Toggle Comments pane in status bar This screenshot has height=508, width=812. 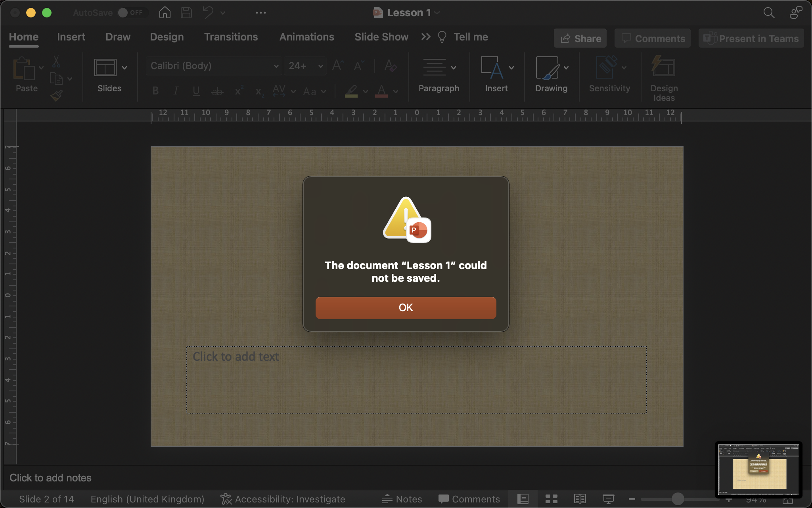tap(469, 499)
